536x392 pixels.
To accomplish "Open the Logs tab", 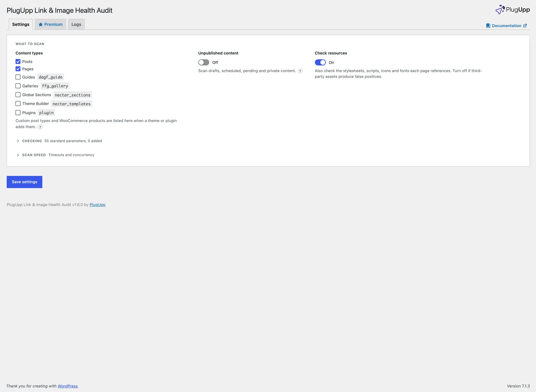I will [x=76, y=24].
